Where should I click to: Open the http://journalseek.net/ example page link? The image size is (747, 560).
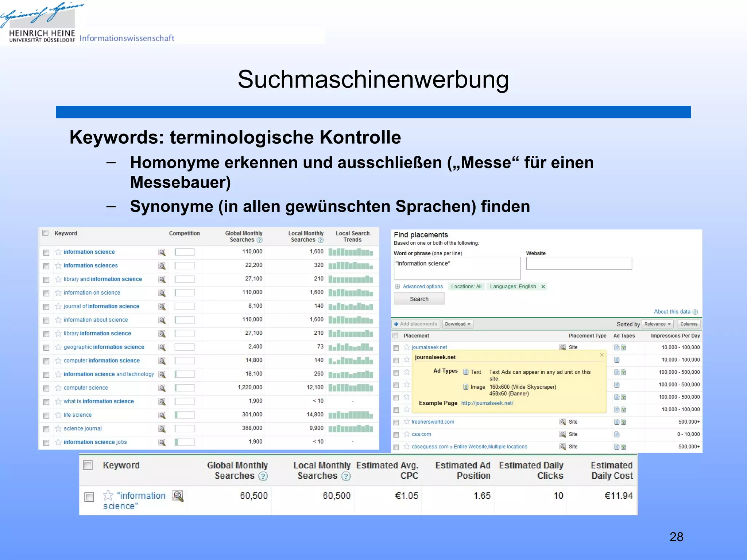(x=487, y=403)
